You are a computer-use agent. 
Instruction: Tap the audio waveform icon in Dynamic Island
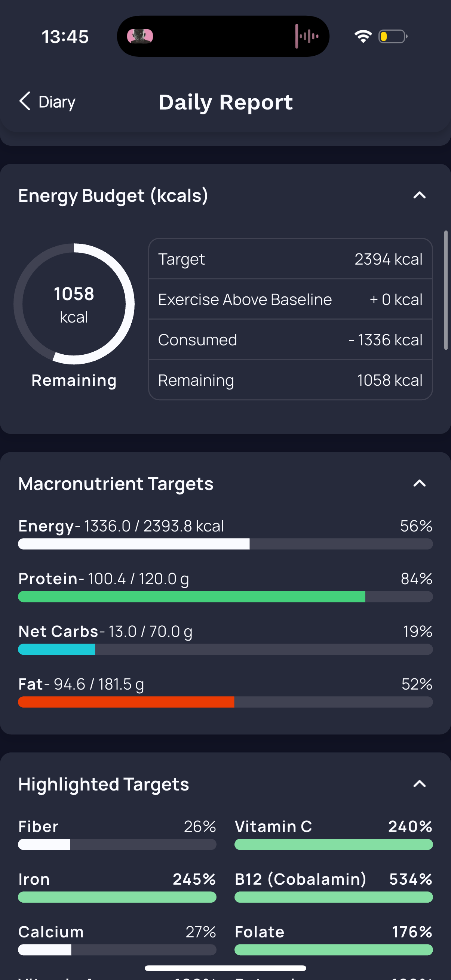click(x=306, y=36)
